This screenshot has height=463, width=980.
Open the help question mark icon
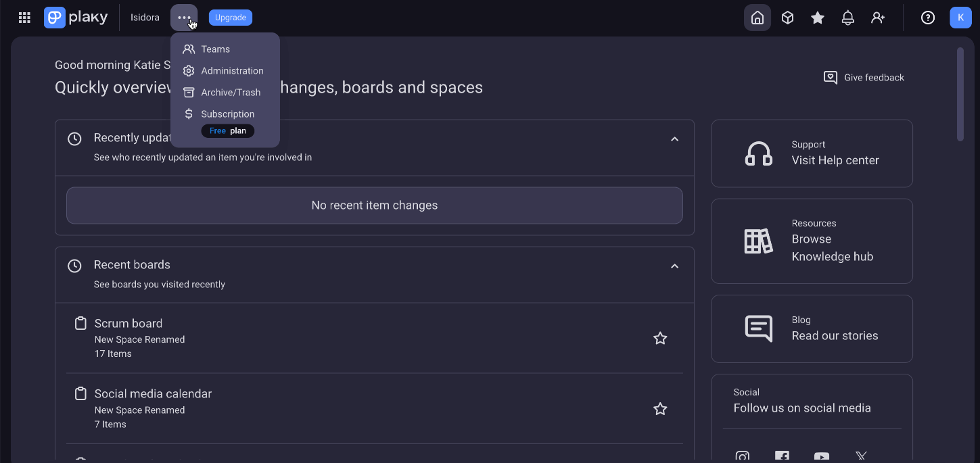click(x=928, y=18)
